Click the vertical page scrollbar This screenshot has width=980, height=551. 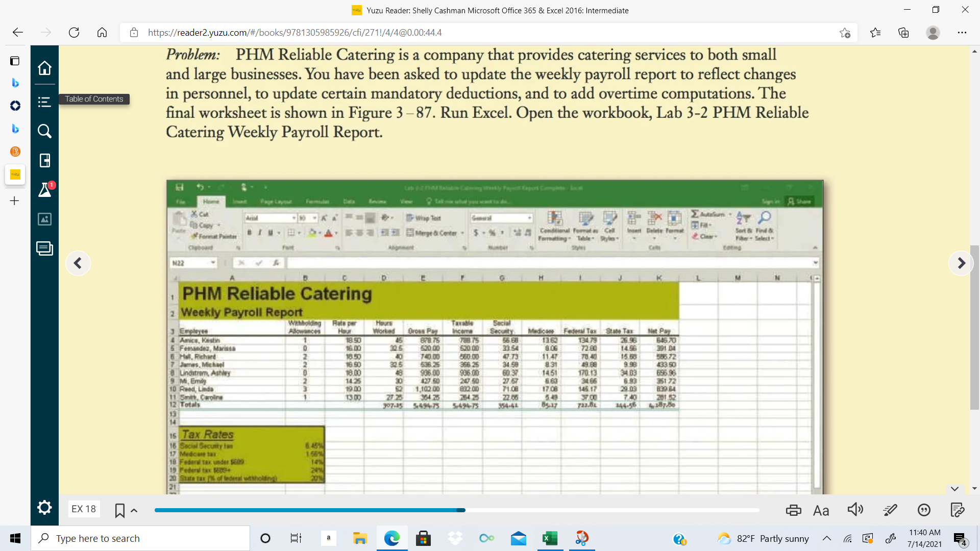(x=975, y=327)
